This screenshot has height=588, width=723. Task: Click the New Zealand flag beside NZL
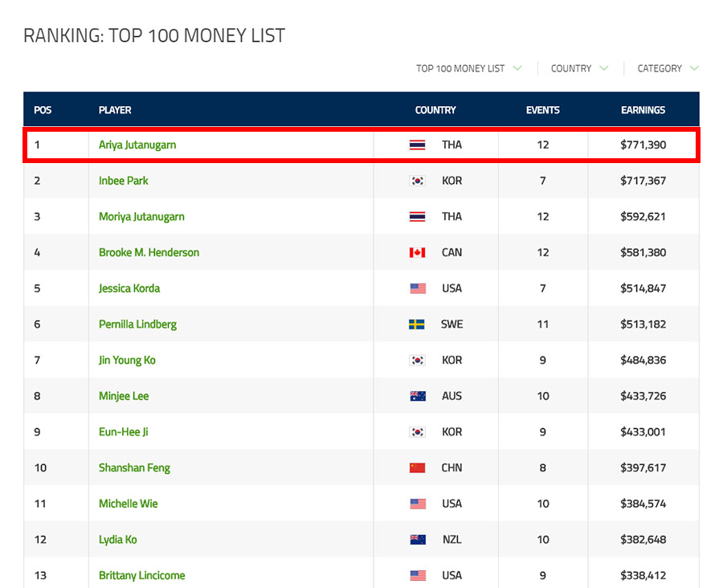point(418,540)
